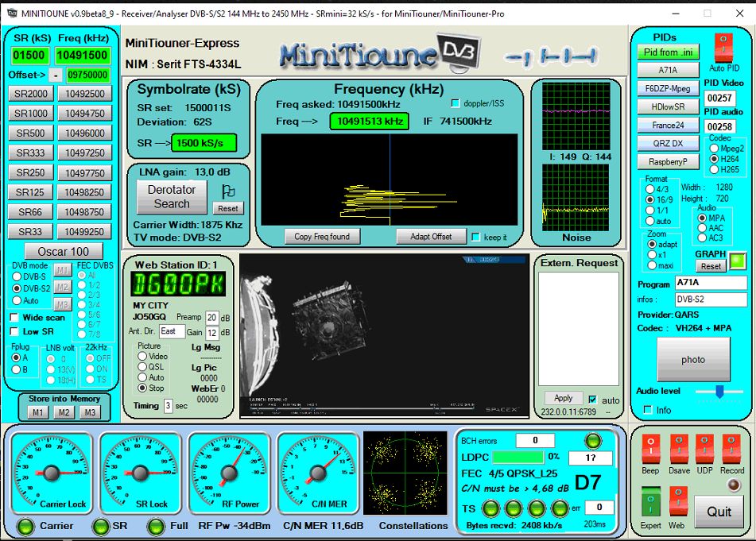Select Auto DVB mode radio button
This screenshot has width=756, height=541.
coord(17,300)
